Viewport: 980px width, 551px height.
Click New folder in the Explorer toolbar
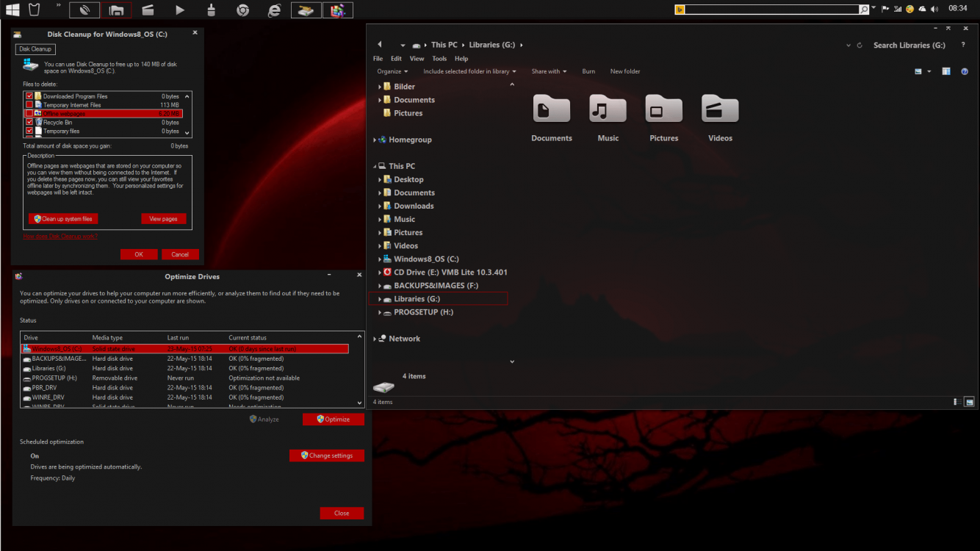[x=625, y=71]
